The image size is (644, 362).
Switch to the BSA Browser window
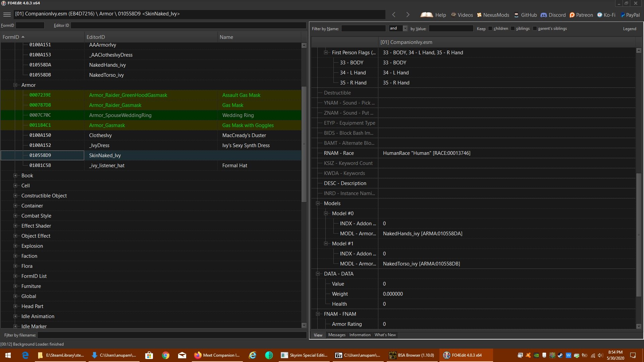[412, 355]
